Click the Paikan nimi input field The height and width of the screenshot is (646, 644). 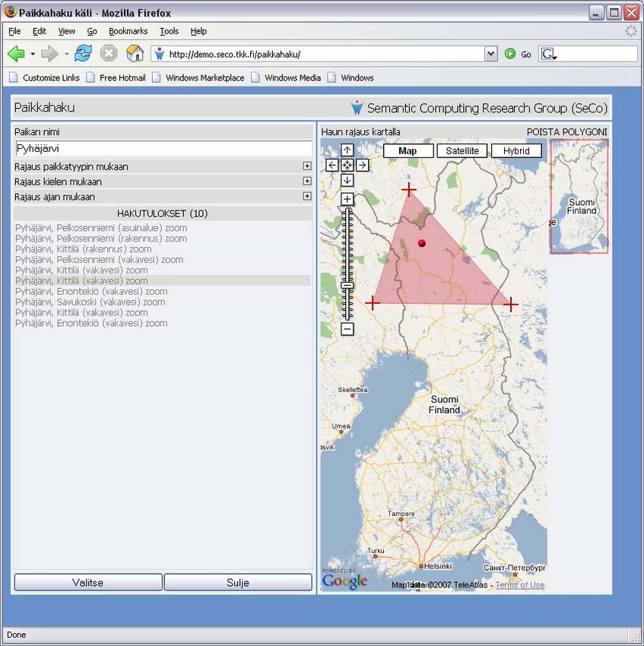[163, 148]
